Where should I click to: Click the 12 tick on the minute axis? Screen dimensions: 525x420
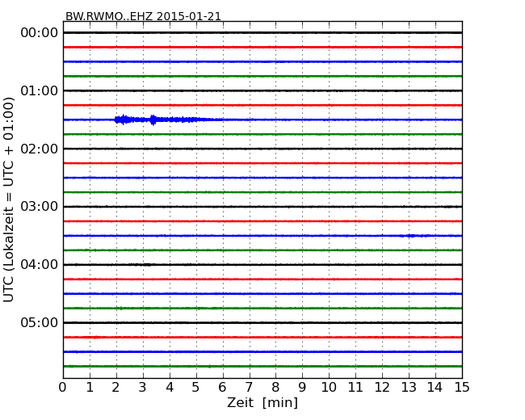(x=382, y=387)
